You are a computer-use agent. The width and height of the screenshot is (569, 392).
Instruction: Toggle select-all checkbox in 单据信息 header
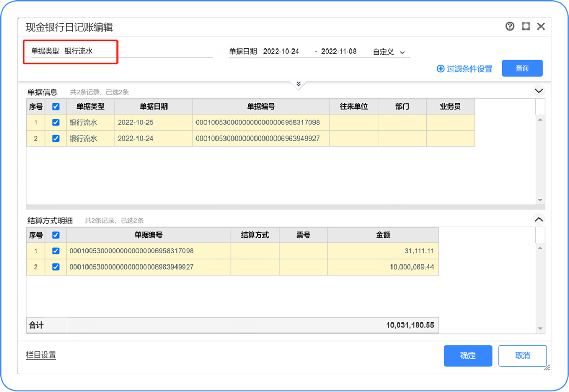click(56, 106)
